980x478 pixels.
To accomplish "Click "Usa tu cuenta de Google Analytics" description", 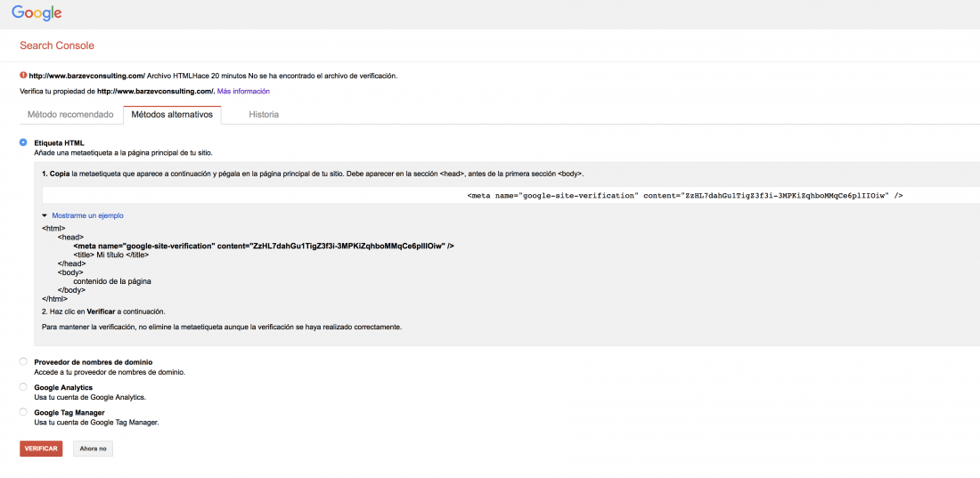I will click(90, 397).
